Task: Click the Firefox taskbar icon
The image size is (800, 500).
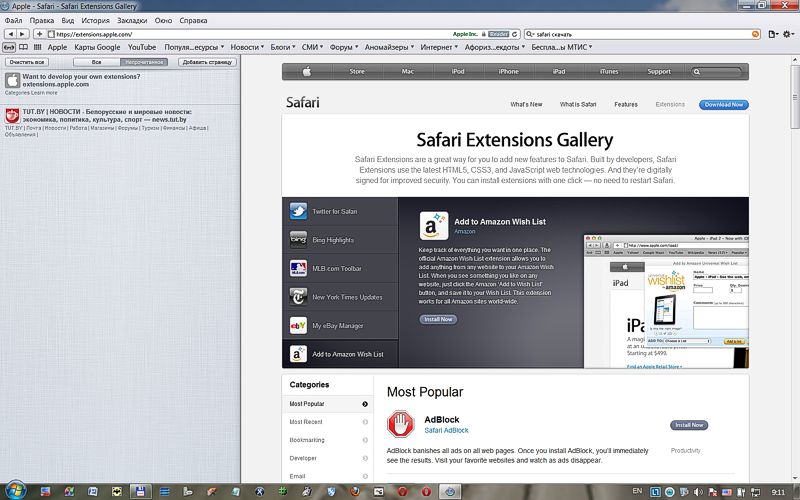Action: pyautogui.click(x=355, y=492)
